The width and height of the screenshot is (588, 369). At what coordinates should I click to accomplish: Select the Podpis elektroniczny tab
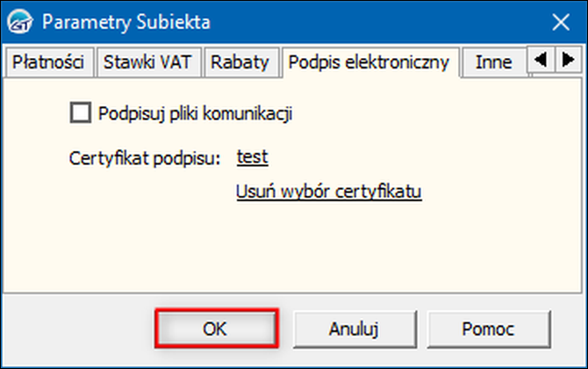pos(369,62)
